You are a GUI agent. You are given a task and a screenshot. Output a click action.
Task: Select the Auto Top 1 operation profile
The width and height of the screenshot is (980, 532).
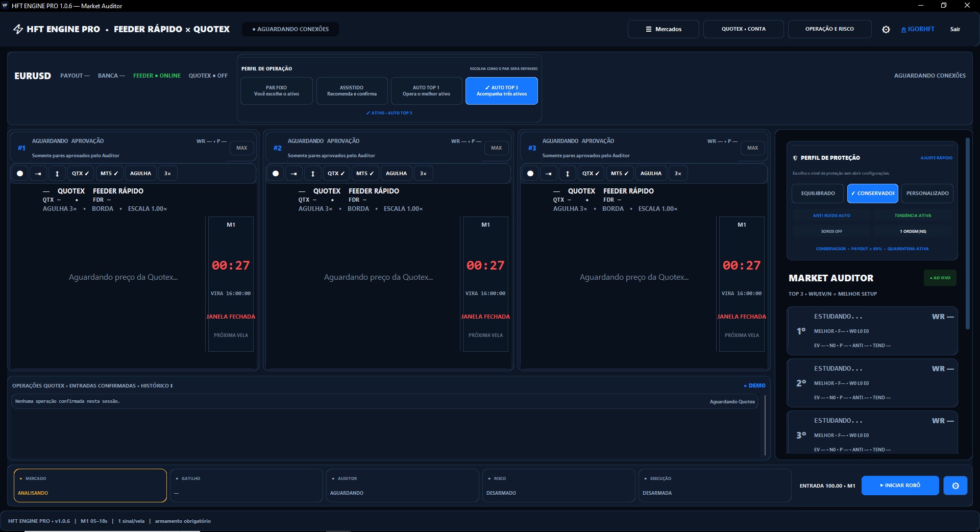coord(427,91)
